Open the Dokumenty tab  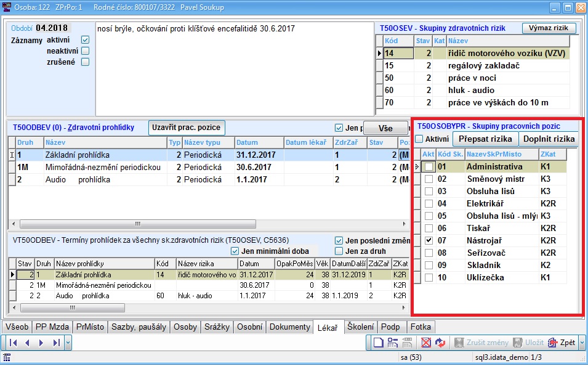click(289, 327)
